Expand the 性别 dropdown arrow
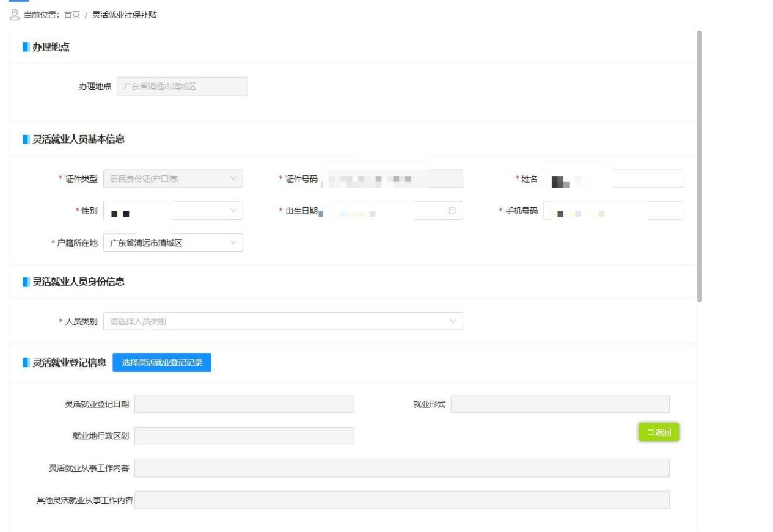This screenshot has width=773, height=532. pyautogui.click(x=233, y=211)
